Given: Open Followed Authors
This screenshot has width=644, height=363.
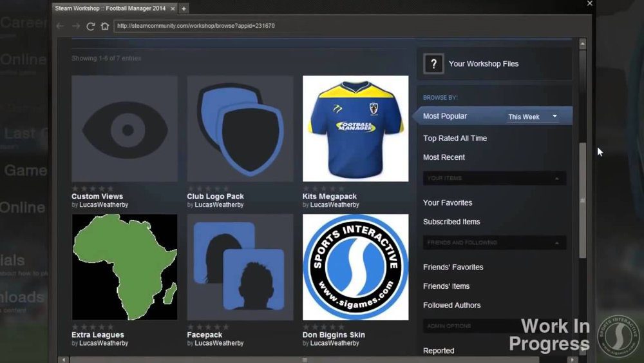Looking at the screenshot, I should pos(452,306).
